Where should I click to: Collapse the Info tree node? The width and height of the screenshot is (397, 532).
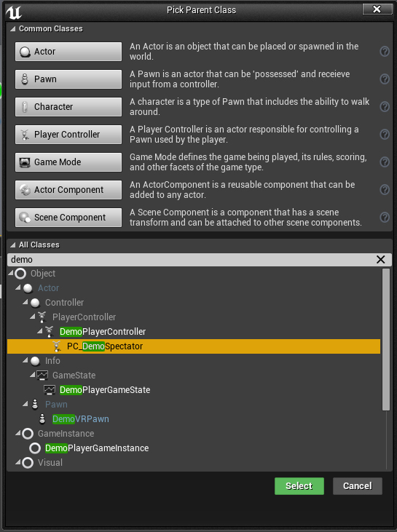point(25,360)
